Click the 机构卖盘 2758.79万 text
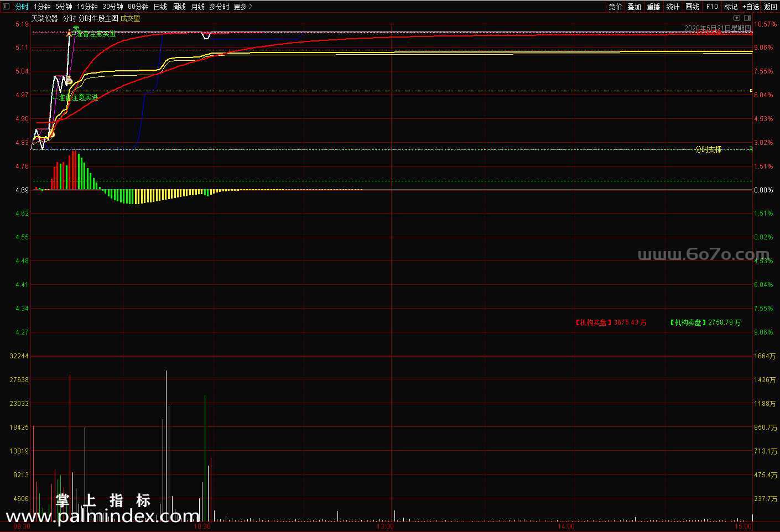 [x=705, y=322]
